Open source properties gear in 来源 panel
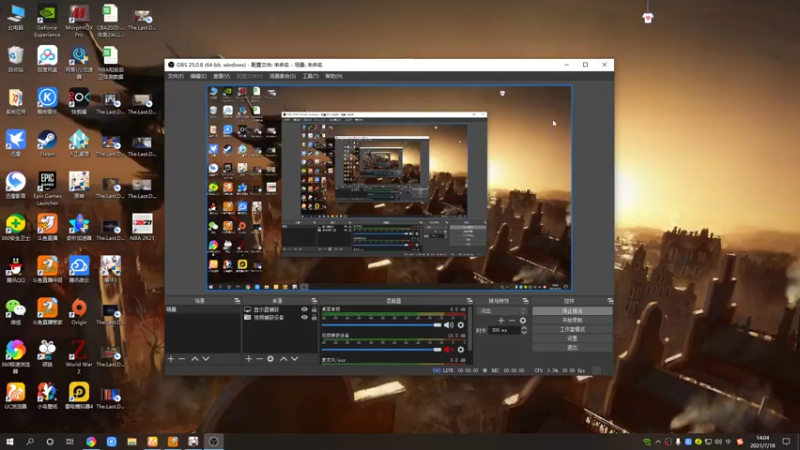800x450 pixels. pos(270,359)
